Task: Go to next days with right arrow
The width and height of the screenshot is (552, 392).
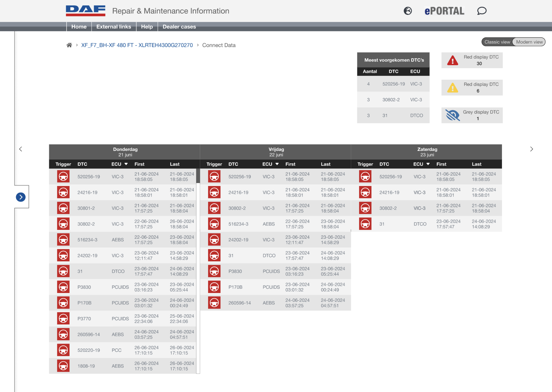Action: coord(531,149)
